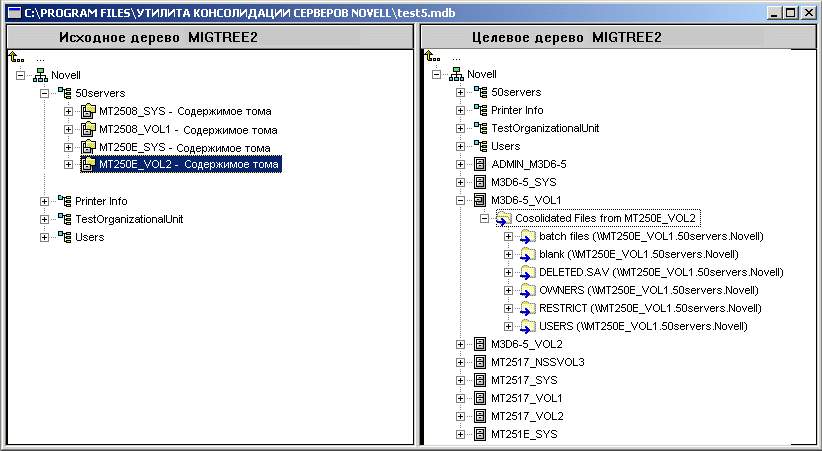The width and height of the screenshot is (822, 451).
Task: Select MT2508_VOL1 - Содержимое тома row
Action: tap(188, 130)
